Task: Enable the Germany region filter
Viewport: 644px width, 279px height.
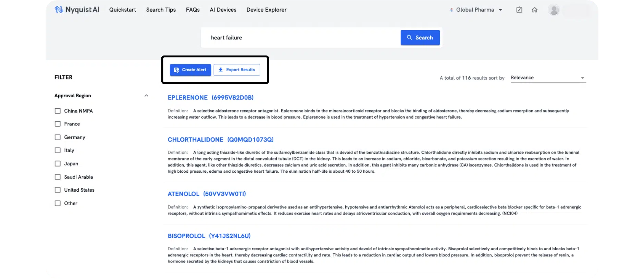Action: (58, 137)
